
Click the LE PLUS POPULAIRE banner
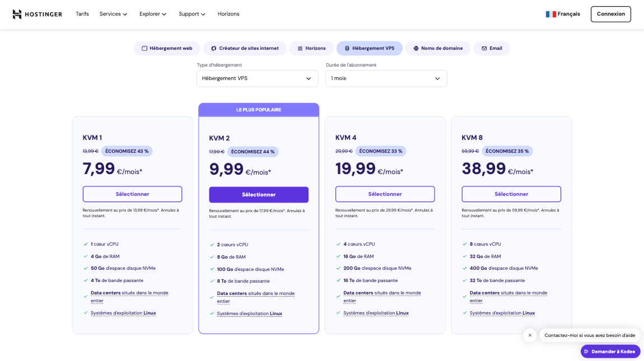click(259, 110)
